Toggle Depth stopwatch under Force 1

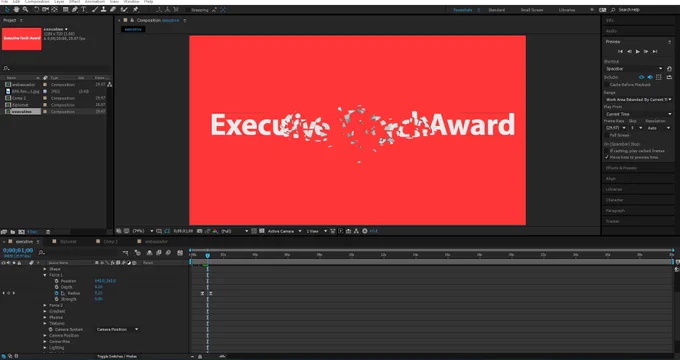tap(56, 287)
